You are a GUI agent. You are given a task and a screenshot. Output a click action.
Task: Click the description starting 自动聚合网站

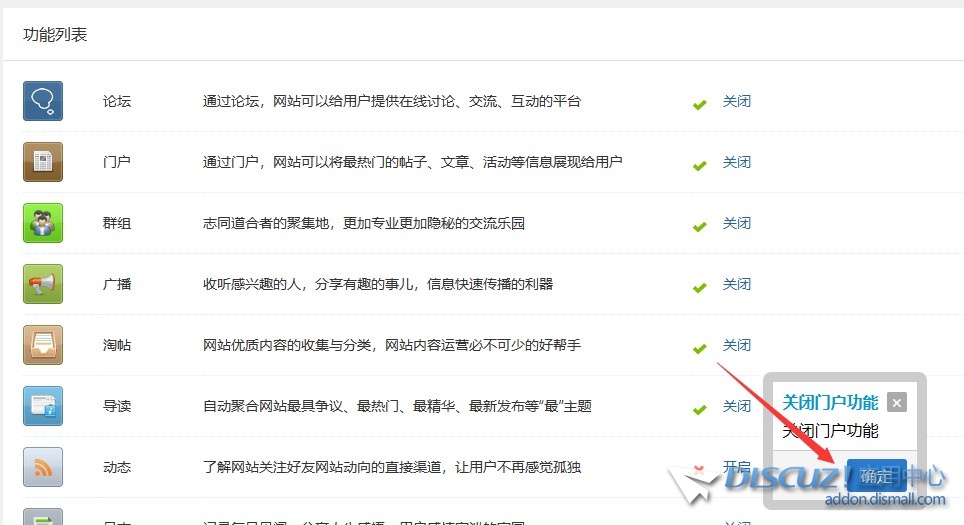pos(397,406)
